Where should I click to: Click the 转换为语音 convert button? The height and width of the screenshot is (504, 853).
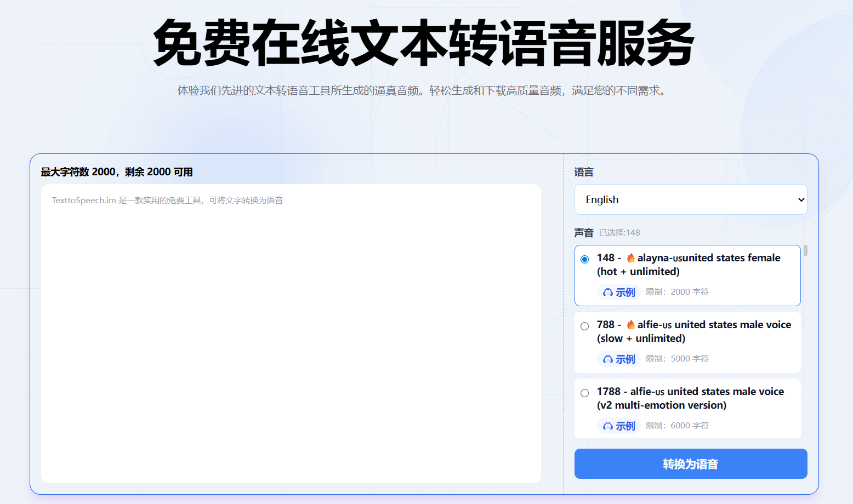tap(691, 464)
